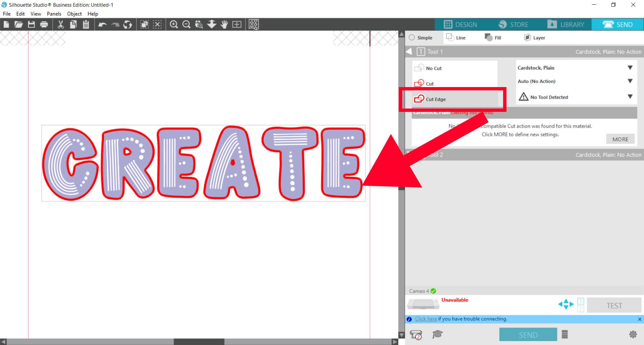
Task: Click the Print icon in the toolbar
Action: click(44, 24)
